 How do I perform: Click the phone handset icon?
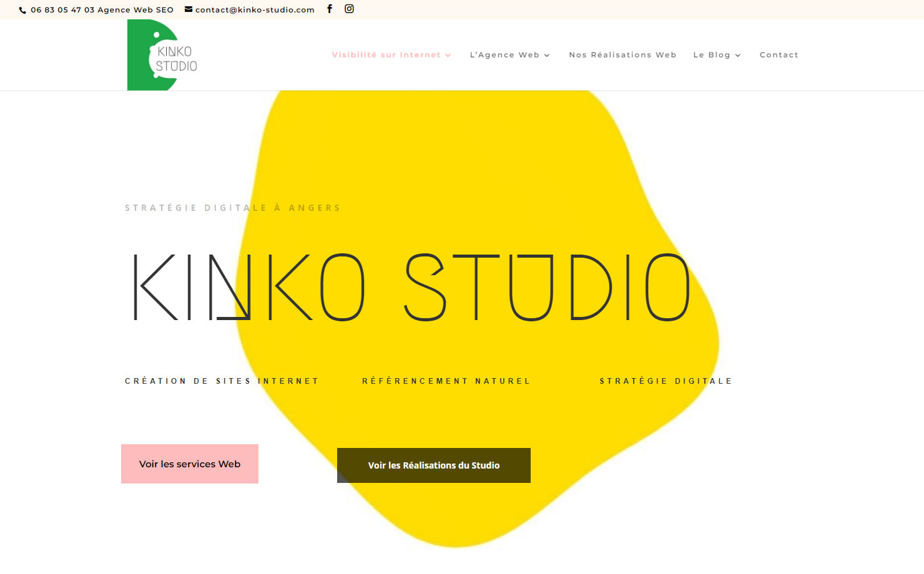23,10
